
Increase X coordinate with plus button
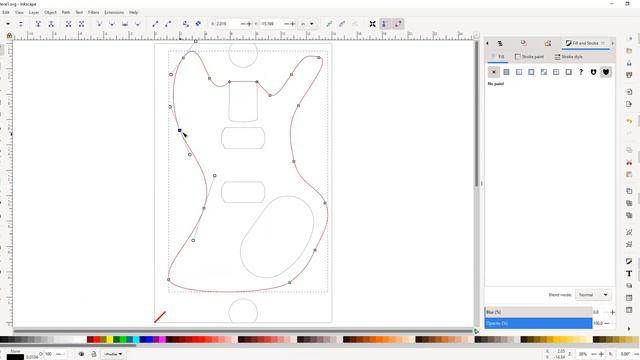pos(249,24)
